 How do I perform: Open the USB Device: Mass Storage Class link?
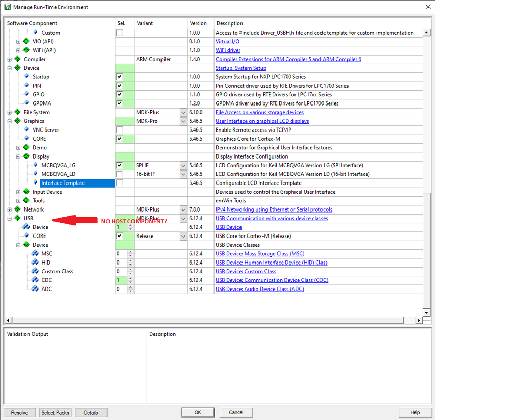[x=260, y=254]
